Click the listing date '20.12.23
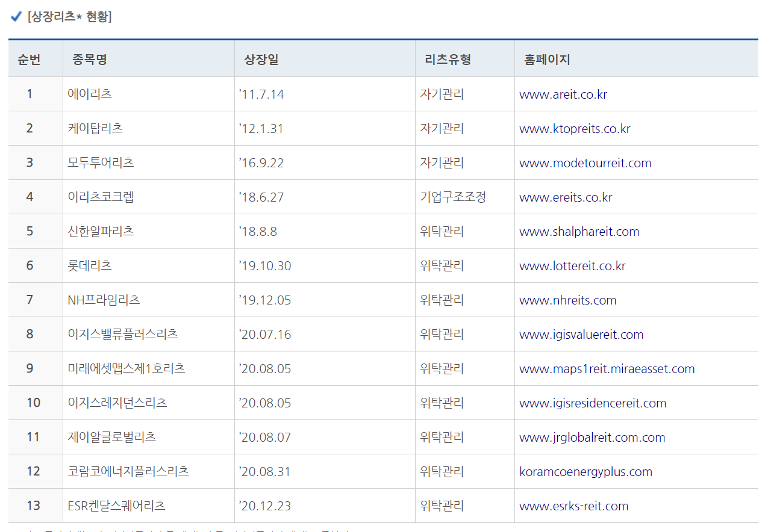 265,506
